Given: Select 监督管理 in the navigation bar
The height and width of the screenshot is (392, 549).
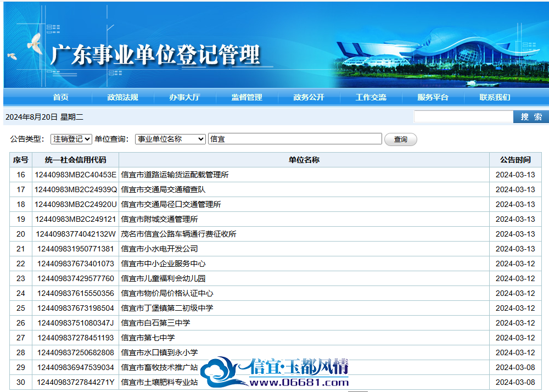Looking at the screenshot, I should click(x=247, y=97).
